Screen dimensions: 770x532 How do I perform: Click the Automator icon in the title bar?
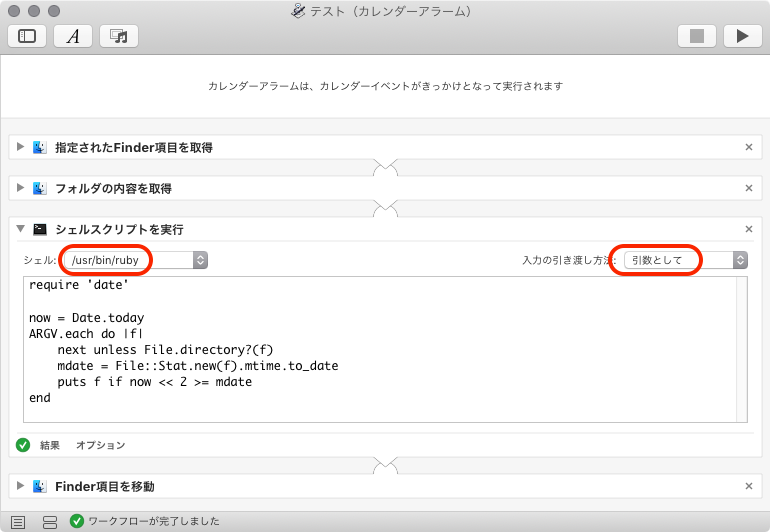point(298,11)
